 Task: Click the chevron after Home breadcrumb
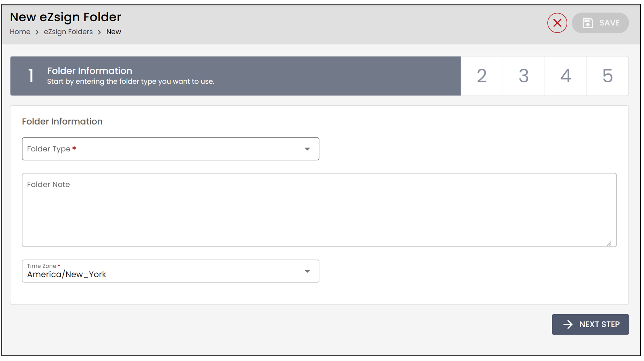[37, 32]
